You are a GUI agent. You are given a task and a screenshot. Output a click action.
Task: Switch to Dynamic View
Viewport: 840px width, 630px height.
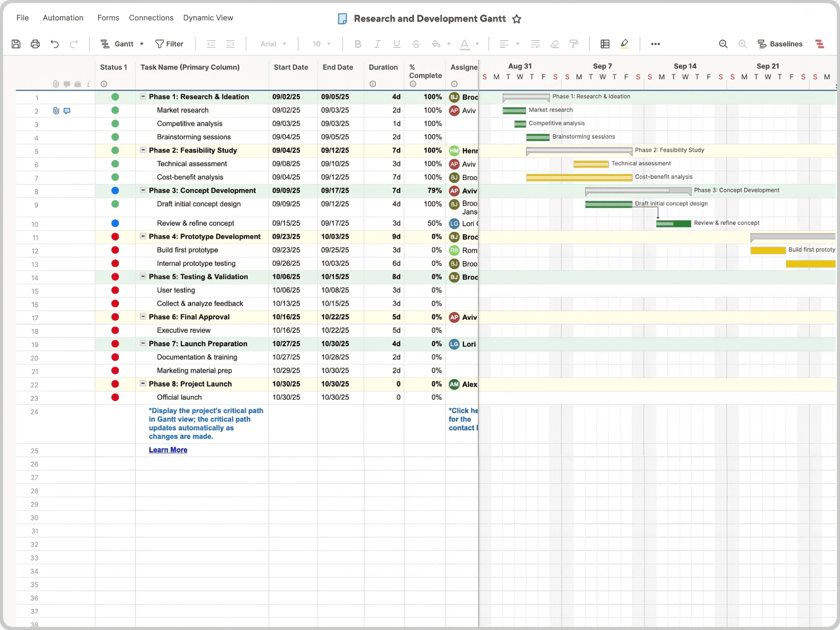[x=209, y=18]
